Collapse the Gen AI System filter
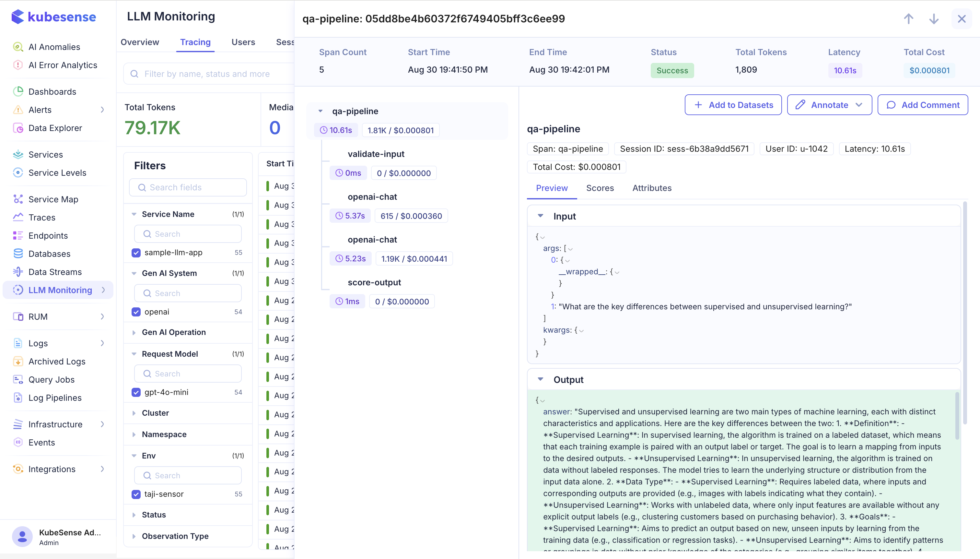This screenshot has width=980, height=559. (x=134, y=273)
